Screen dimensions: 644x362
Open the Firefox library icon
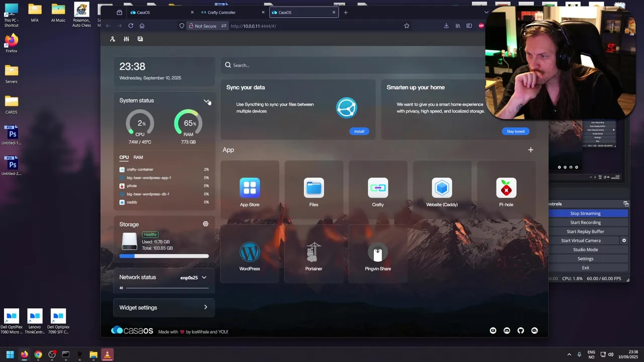pos(458,26)
